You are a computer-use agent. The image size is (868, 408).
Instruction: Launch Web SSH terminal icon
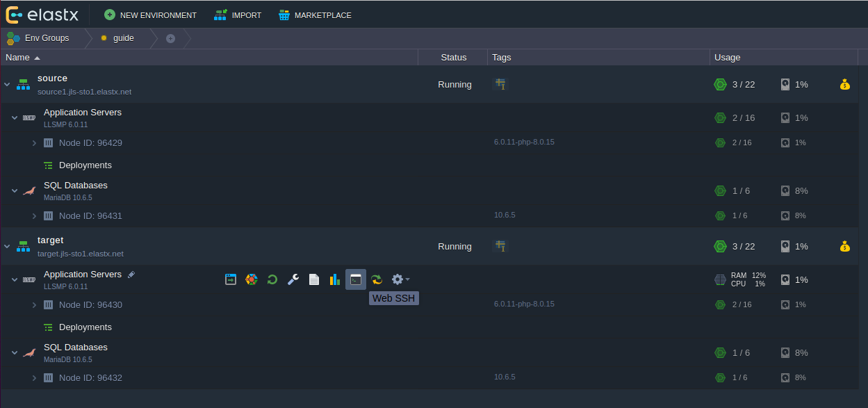(x=356, y=279)
